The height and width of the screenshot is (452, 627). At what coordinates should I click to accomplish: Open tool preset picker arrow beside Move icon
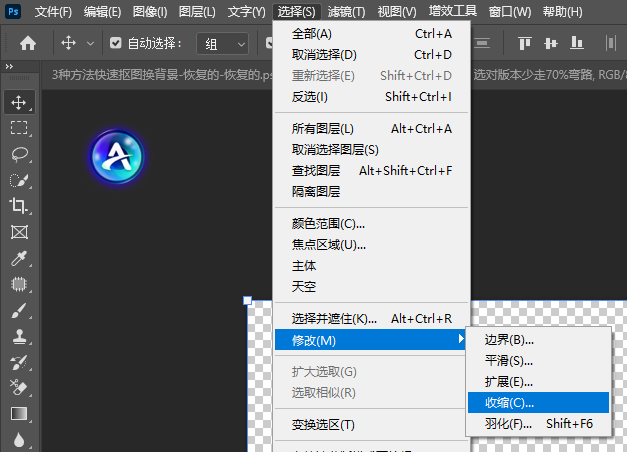coord(91,43)
